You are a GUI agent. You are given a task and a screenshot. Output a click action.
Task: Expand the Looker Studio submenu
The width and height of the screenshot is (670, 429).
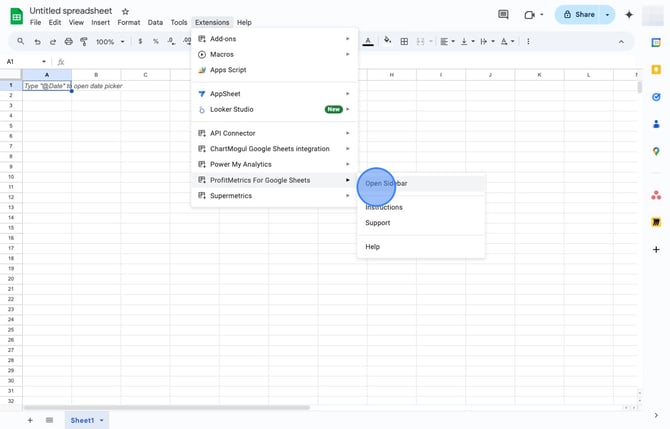coord(274,109)
